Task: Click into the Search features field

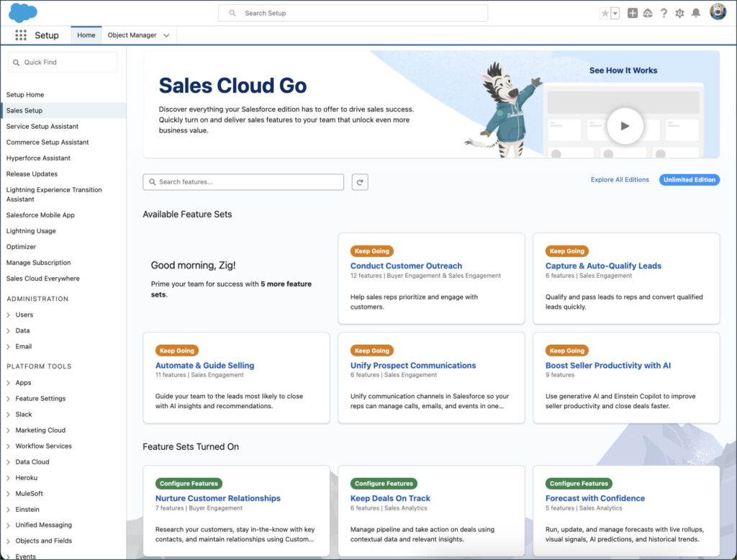Action: 243,182
